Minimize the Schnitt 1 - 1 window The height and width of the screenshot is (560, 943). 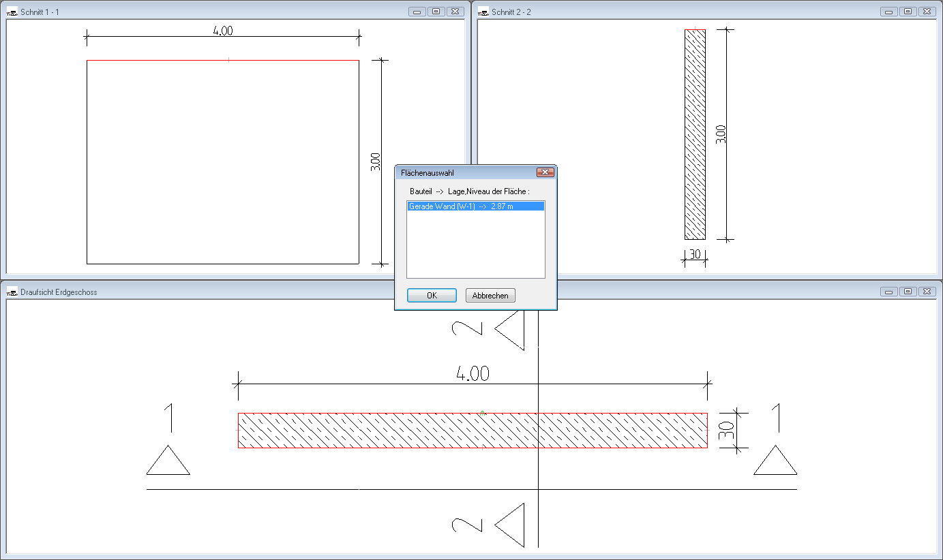click(x=417, y=12)
